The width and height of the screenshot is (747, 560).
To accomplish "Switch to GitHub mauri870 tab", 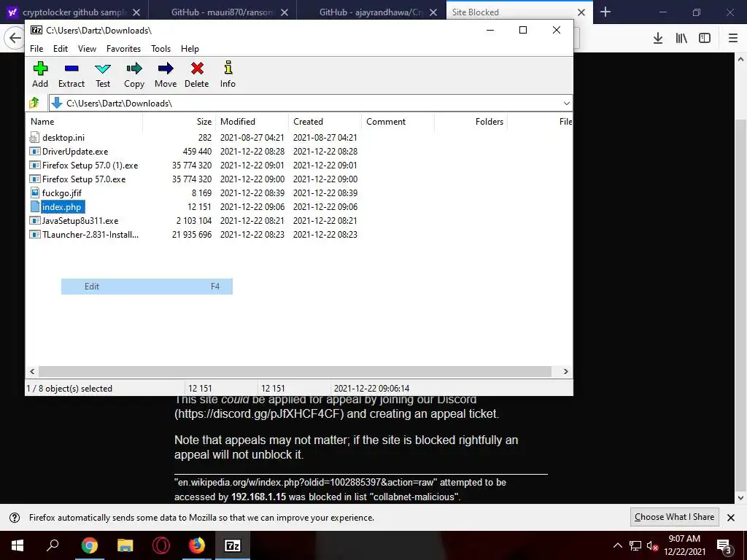I will (222, 12).
